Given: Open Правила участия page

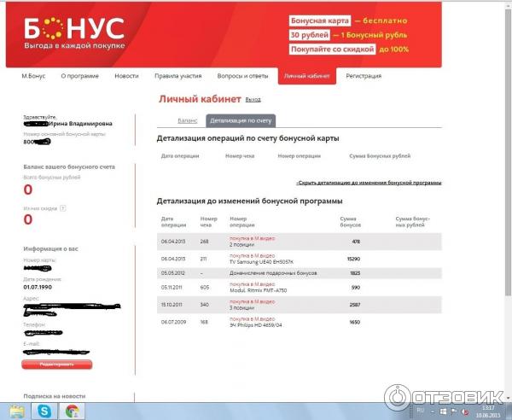Looking at the screenshot, I should click(x=177, y=76).
